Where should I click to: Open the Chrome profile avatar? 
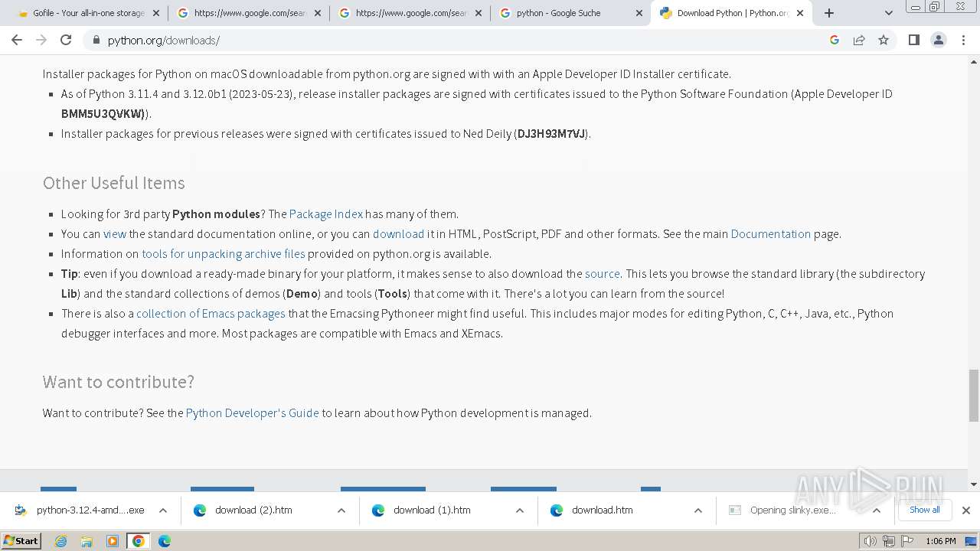(938, 40)
